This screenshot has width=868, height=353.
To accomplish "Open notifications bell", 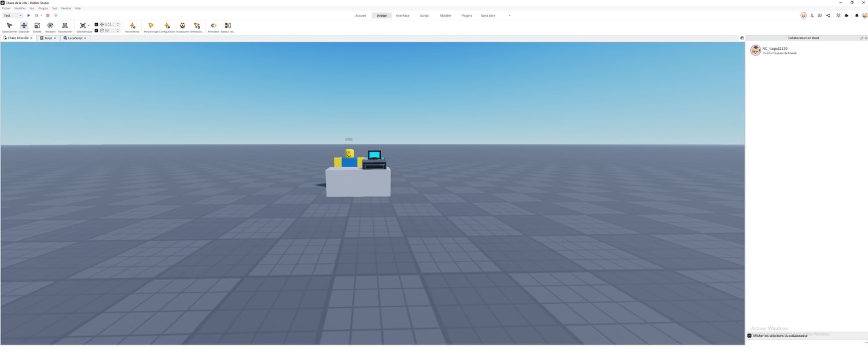I will [857, 16].
